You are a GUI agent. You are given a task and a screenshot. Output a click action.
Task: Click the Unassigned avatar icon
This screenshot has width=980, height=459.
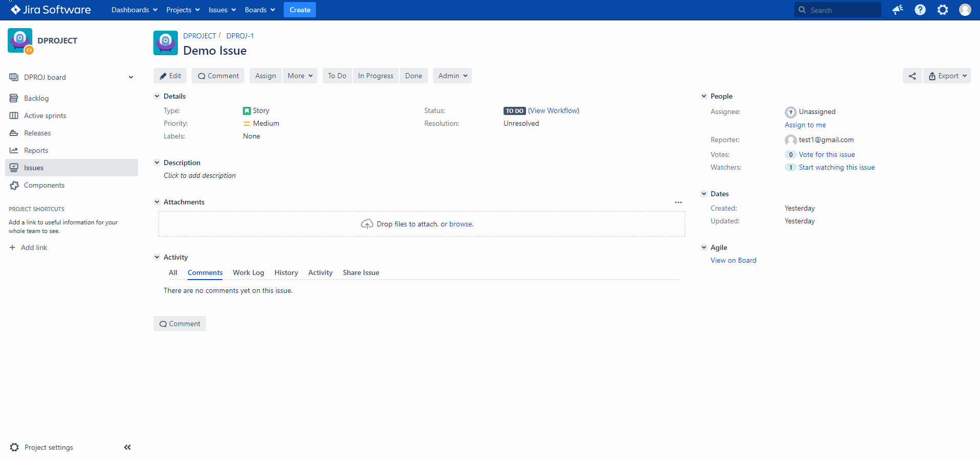tap(791, 112)
